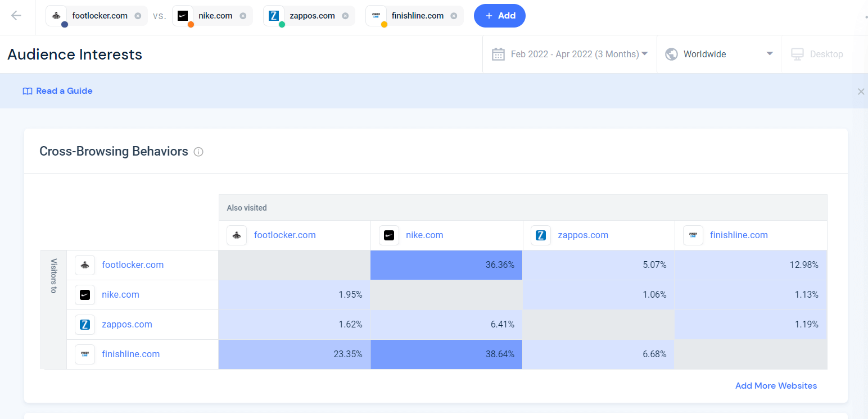Open finishline.com link in the row labels
The height and width of the screenshot is (419, 868).
[x=130, y=354]
